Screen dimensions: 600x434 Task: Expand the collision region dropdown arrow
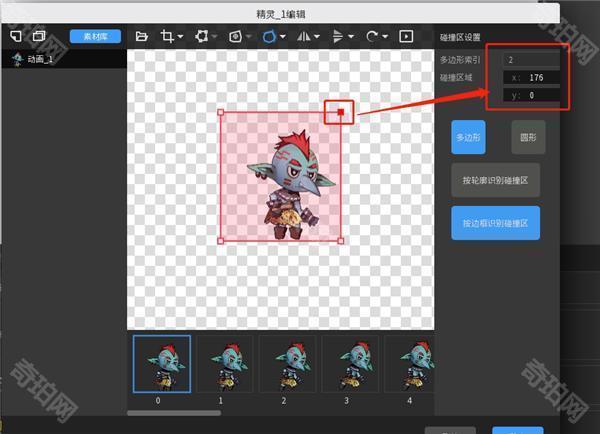click(x=283, y=37)
